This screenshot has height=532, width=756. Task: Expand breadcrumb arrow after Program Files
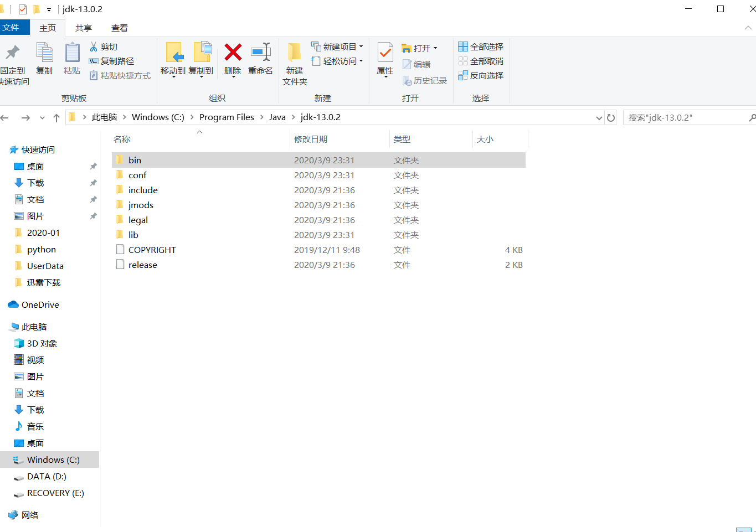[261, 117]
